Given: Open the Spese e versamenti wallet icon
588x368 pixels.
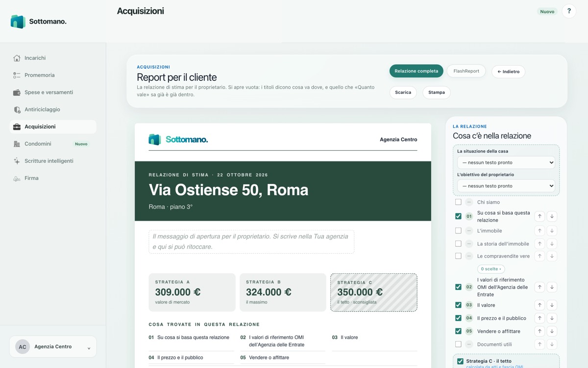Looking at the screenshot, I should tap(17, 92).
